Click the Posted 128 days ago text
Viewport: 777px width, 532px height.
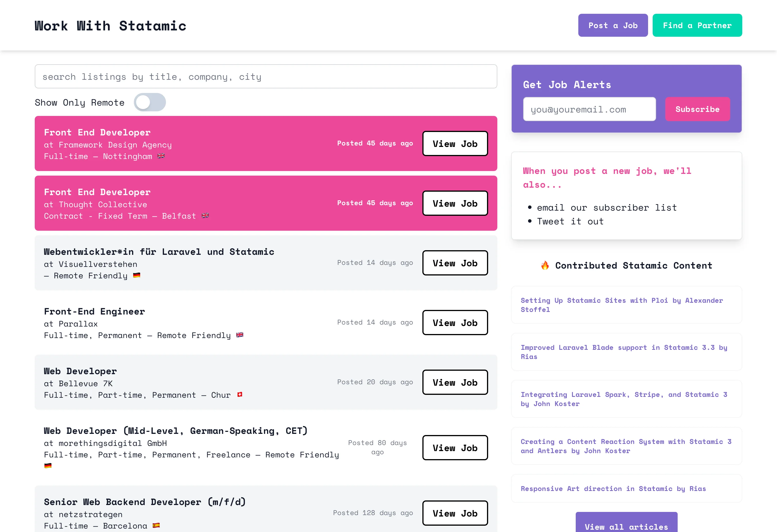(x=373, y=513)
